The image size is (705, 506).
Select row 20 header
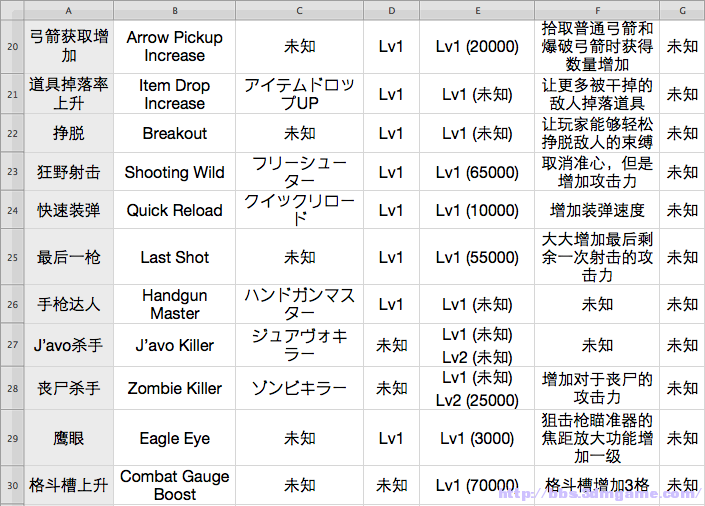(12, 47)
